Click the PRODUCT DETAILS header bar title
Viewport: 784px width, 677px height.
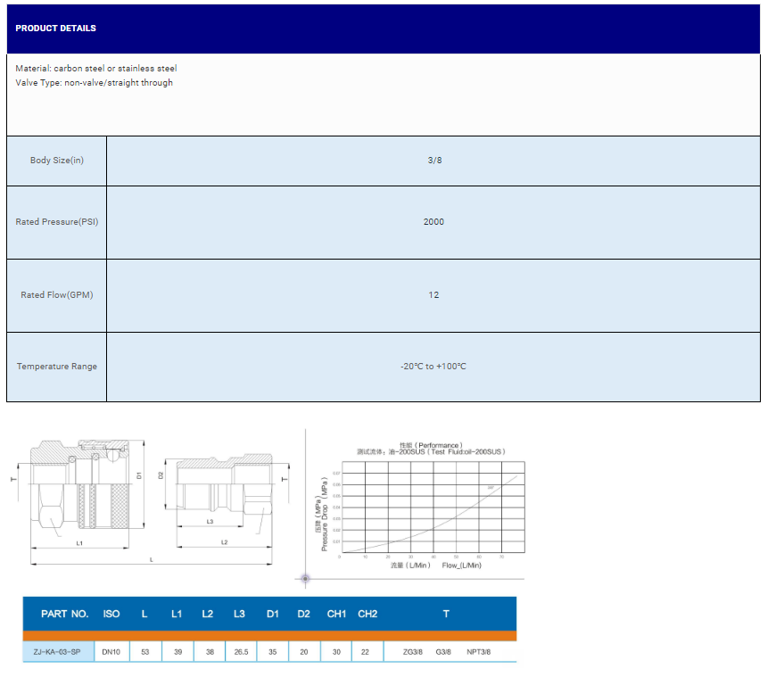tap(55, 29)
